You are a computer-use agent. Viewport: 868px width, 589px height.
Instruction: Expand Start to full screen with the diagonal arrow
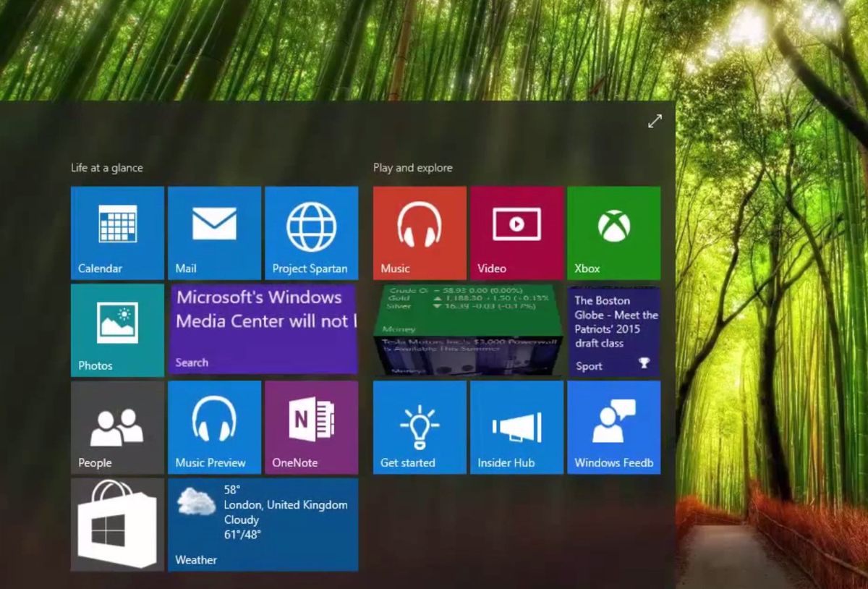[655, 121]
